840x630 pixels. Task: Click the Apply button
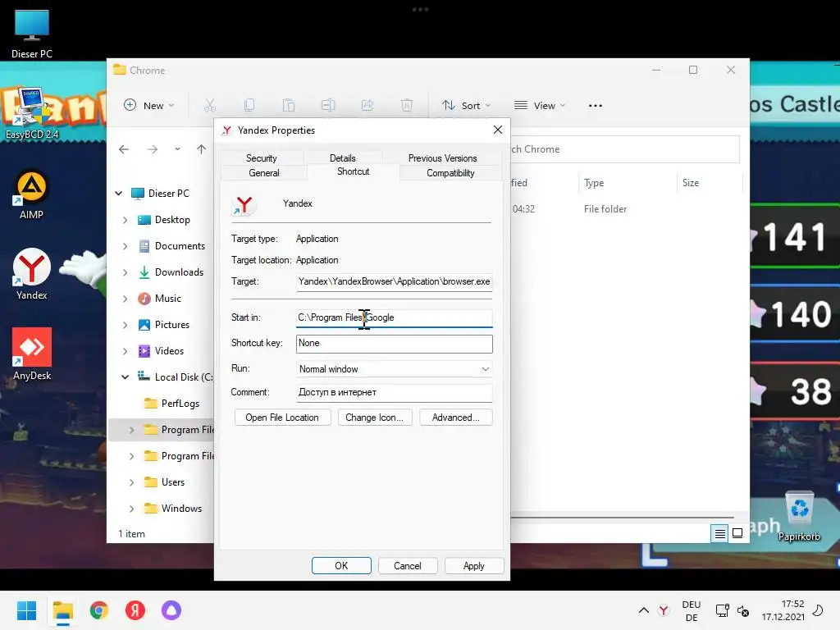(x=474, y=566)
